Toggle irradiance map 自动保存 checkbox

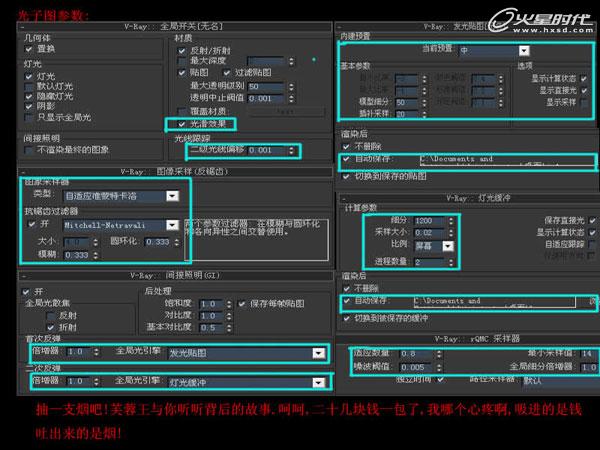click(x=346, y=158)
